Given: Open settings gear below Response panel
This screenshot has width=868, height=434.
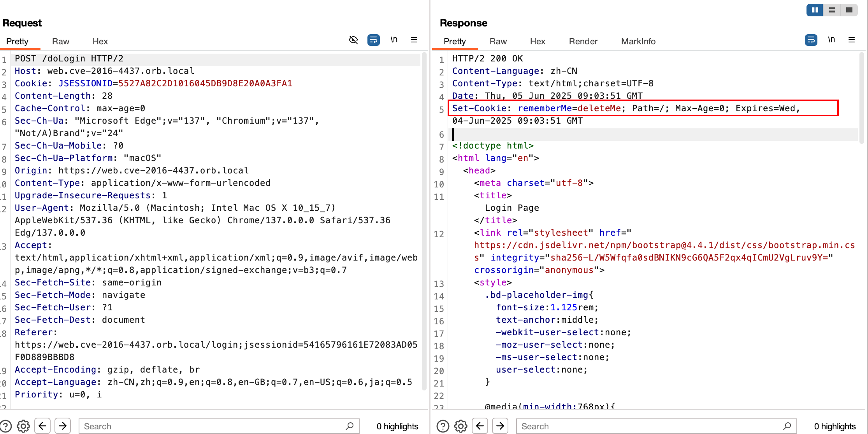Looking at the screenshot, I should pyautogui.click(x=461, y=426).
